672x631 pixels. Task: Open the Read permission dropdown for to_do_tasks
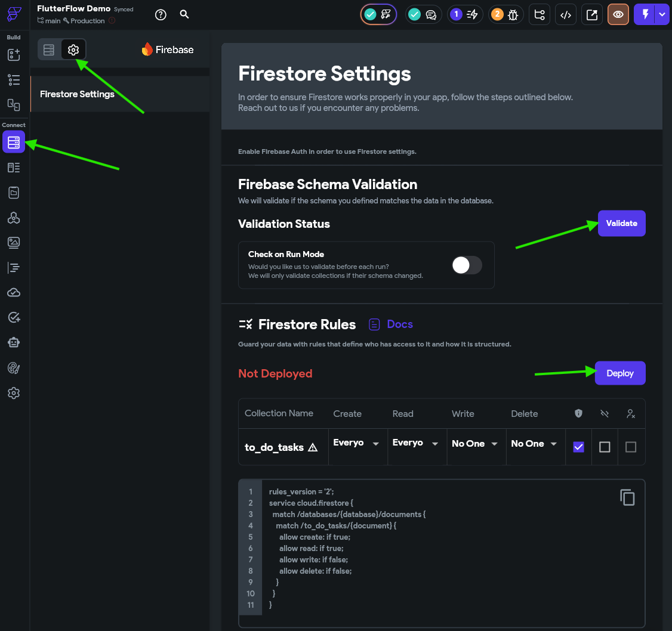(415, 443)
